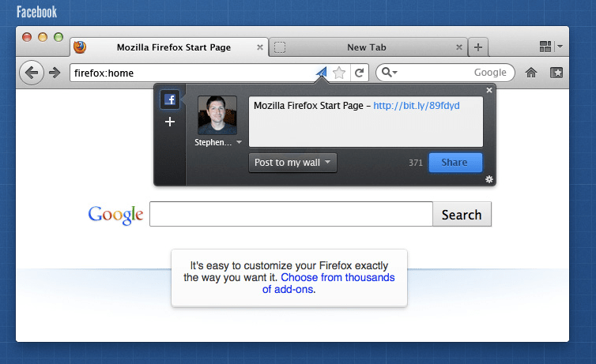Expand the Stephen account dropdown

(239, 142)
